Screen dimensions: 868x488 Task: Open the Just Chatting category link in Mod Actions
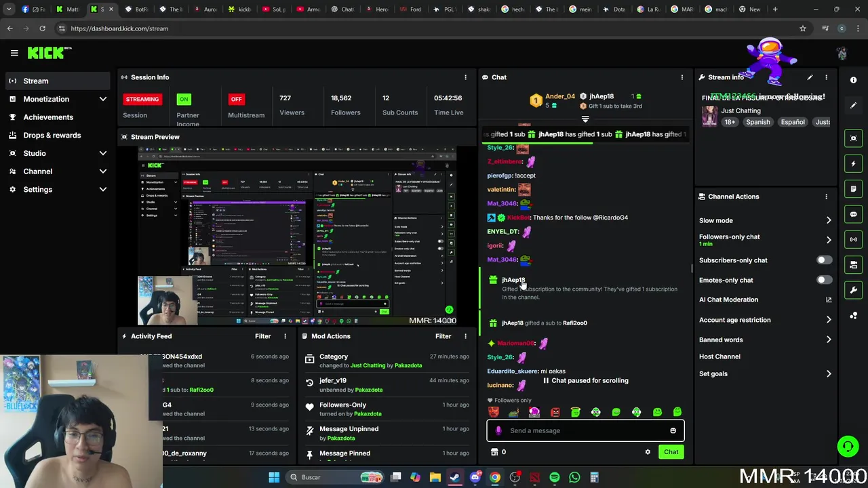pos(368,365)
